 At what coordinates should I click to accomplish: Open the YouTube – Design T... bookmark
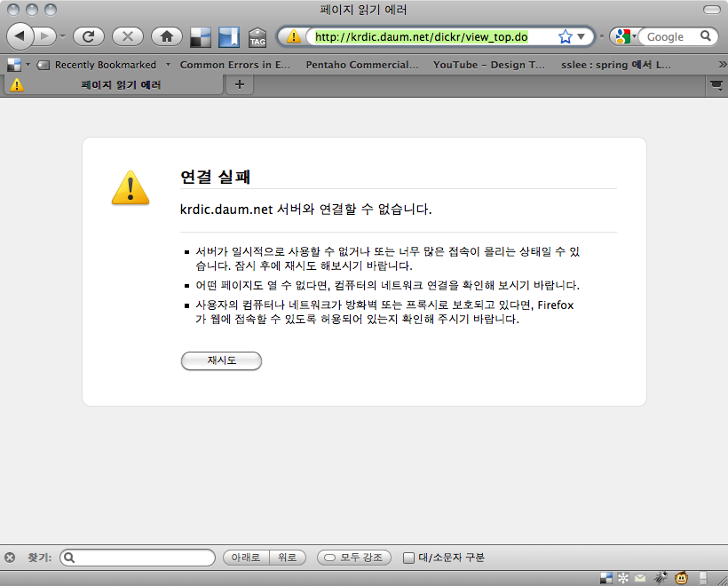(489, 65)
